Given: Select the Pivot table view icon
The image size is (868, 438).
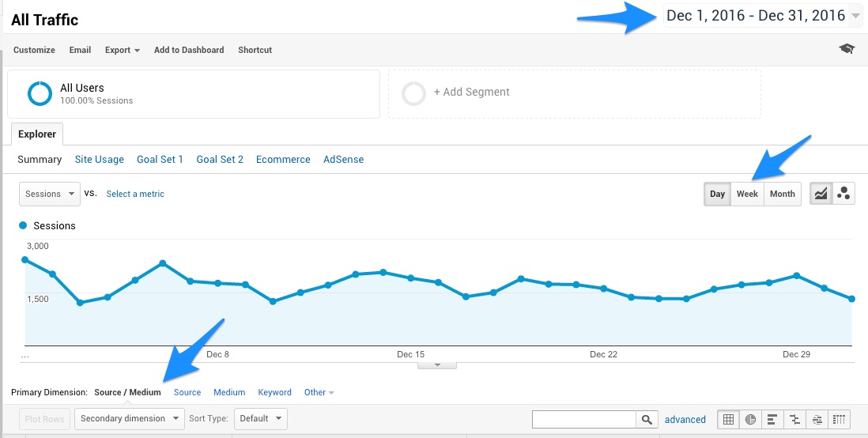Looking at the screenshot, I should coord(840,420).
